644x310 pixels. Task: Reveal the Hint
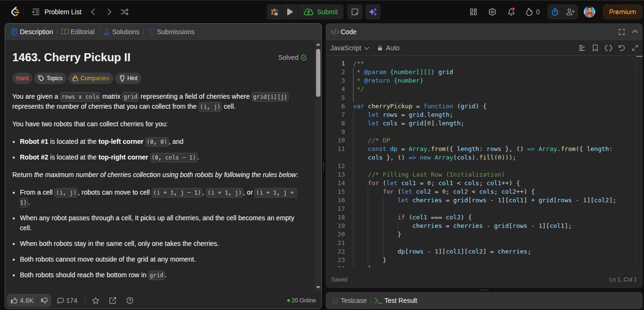[129, 78]
